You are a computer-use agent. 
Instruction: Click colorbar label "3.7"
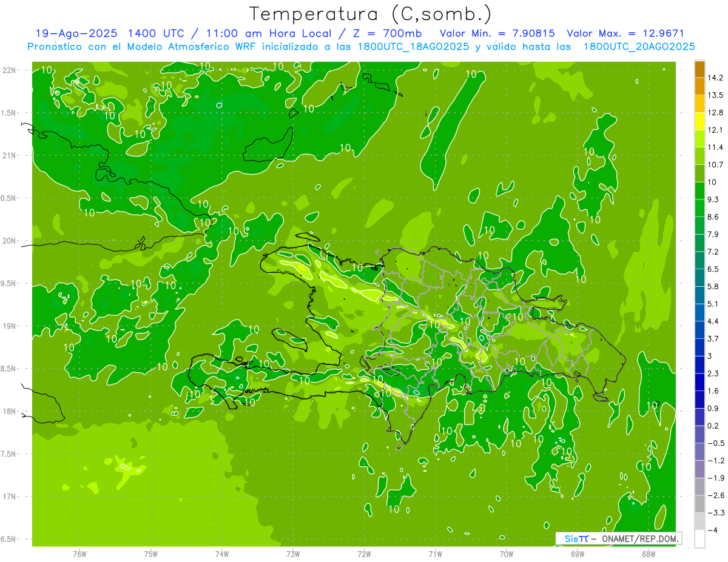tap(713, 338)
